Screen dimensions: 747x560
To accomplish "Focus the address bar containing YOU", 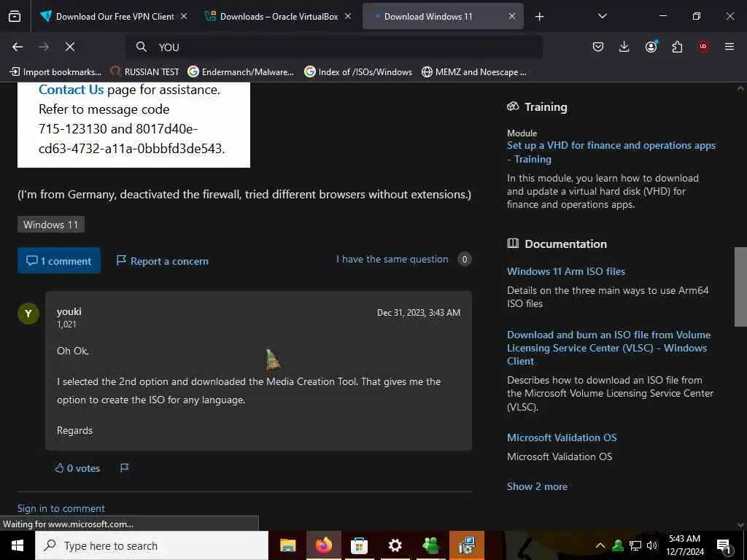I will click(333, 47).
